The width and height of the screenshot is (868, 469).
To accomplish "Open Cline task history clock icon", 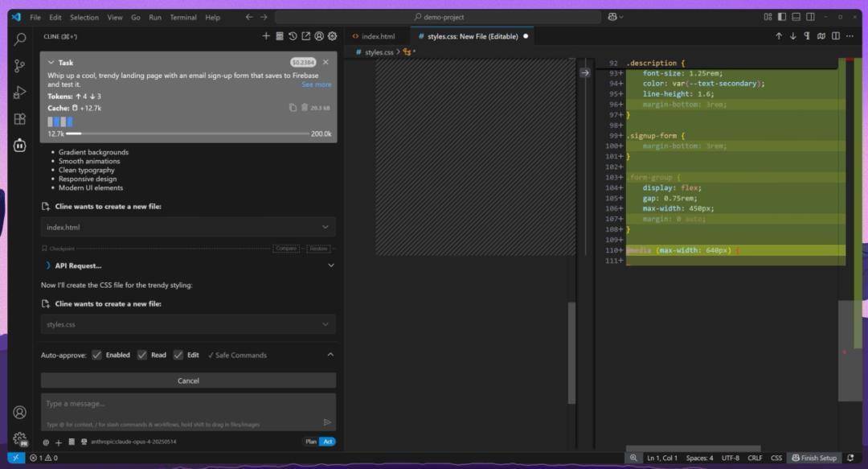I will pos(293,36).
